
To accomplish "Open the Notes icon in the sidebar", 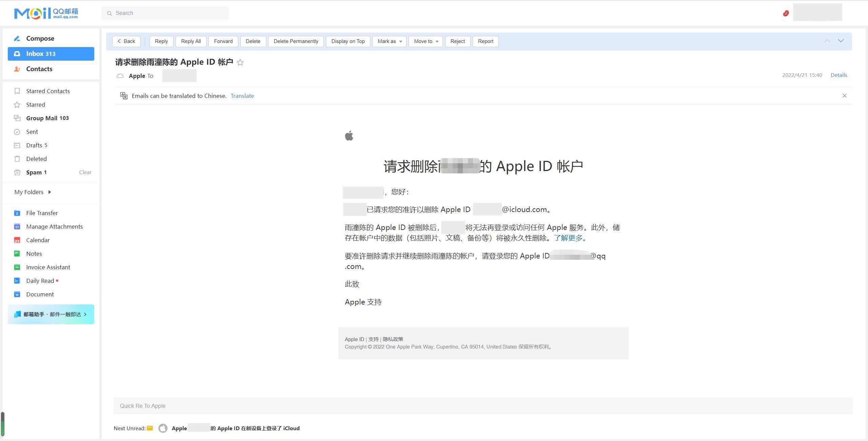I will (x=17, y=254).
